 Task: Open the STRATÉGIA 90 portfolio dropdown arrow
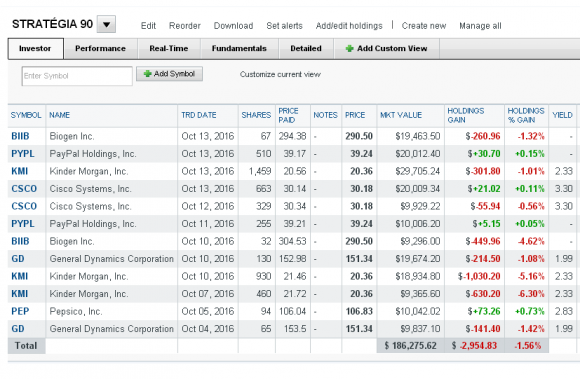pos(107,24)
